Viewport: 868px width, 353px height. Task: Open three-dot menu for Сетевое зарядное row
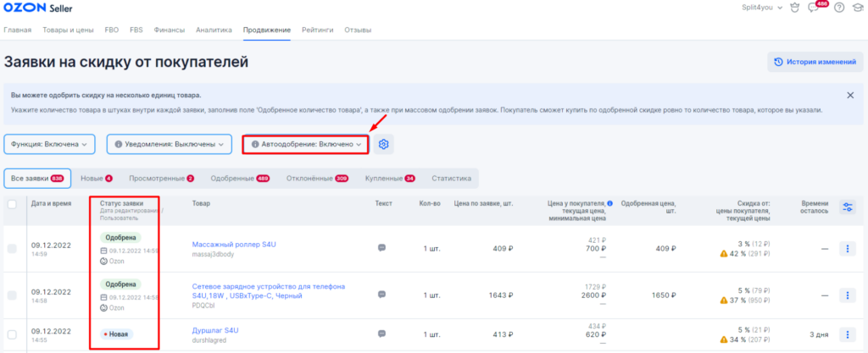847,295
